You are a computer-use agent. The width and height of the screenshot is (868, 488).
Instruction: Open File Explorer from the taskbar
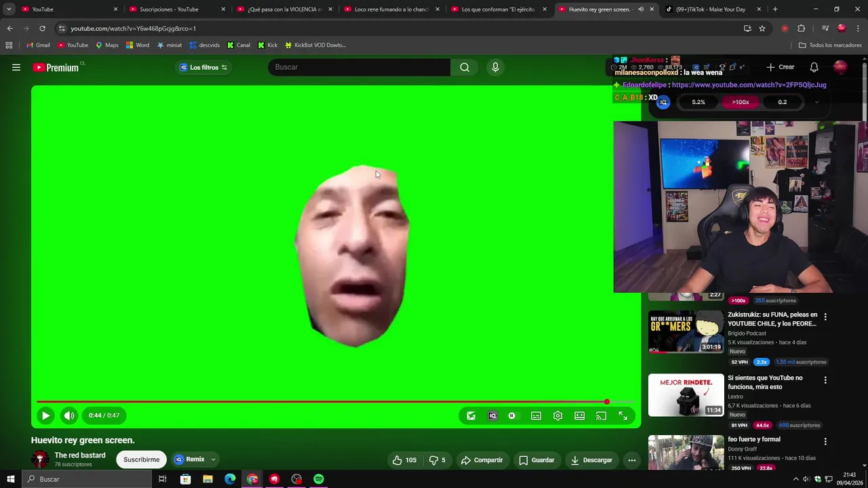pos(208,479)
